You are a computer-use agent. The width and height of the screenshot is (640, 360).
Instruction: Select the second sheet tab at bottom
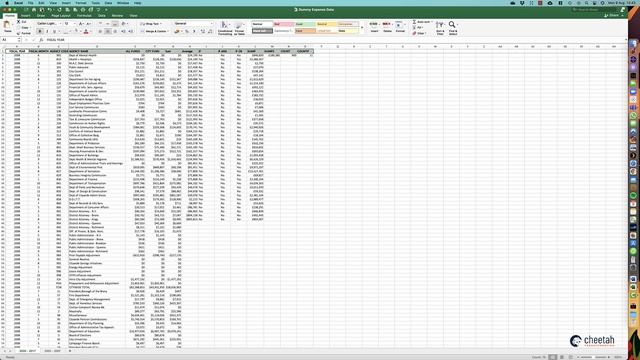click(x=52, y=351)
